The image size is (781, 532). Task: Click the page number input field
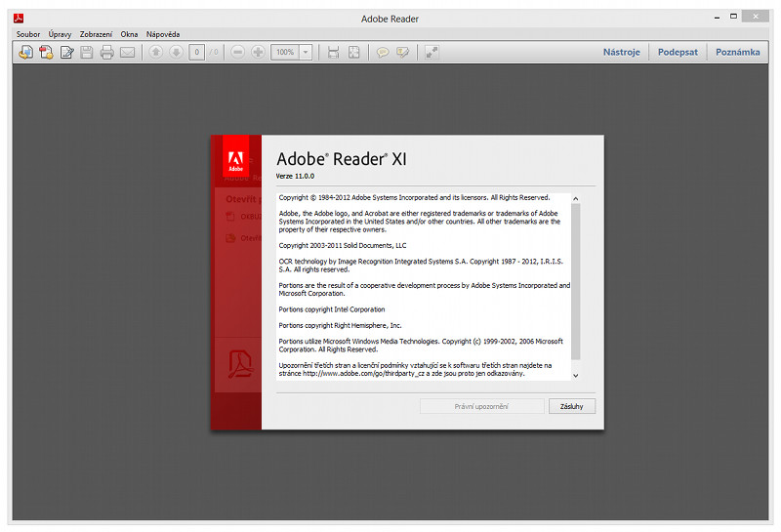pyautogui.click(x=197, y=52)
